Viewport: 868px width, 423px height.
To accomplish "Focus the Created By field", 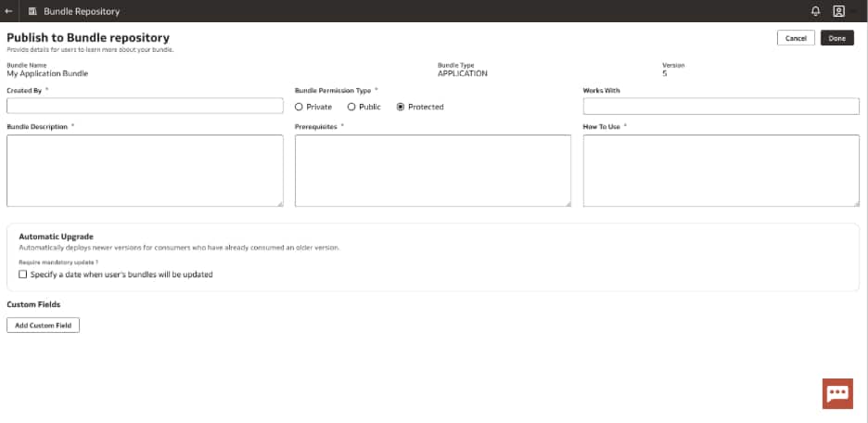I will point(145,106).
